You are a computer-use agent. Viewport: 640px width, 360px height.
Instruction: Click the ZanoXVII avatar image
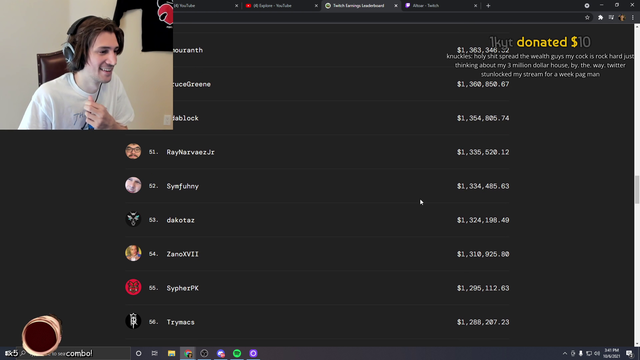(x=133, y=253)
